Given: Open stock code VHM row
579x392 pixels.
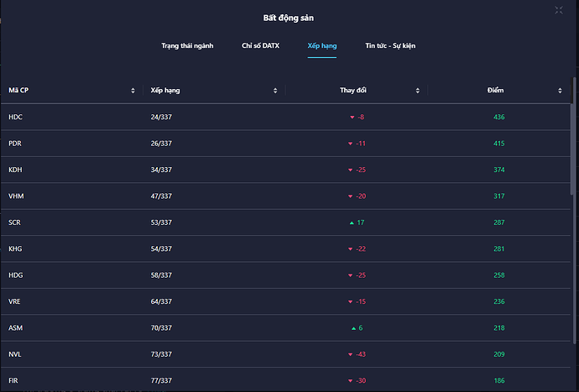Looking at the screenshot, I should point(16,196).
